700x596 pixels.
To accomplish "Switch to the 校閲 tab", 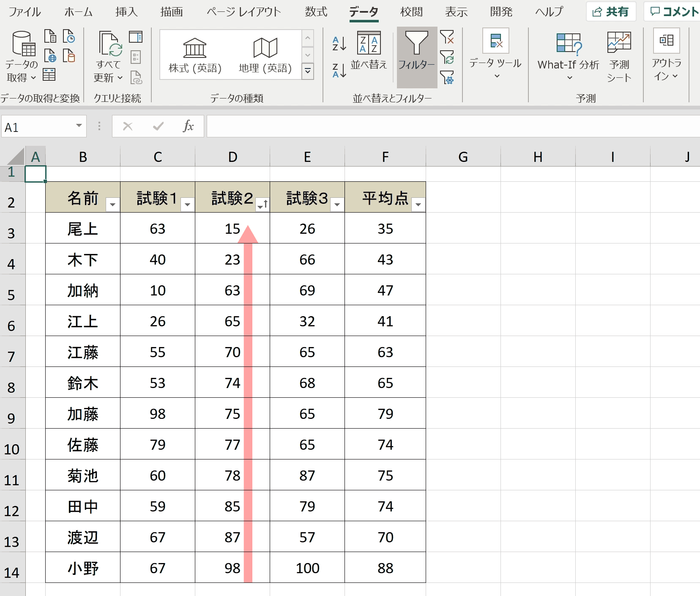I will click(x=411, y=12).
